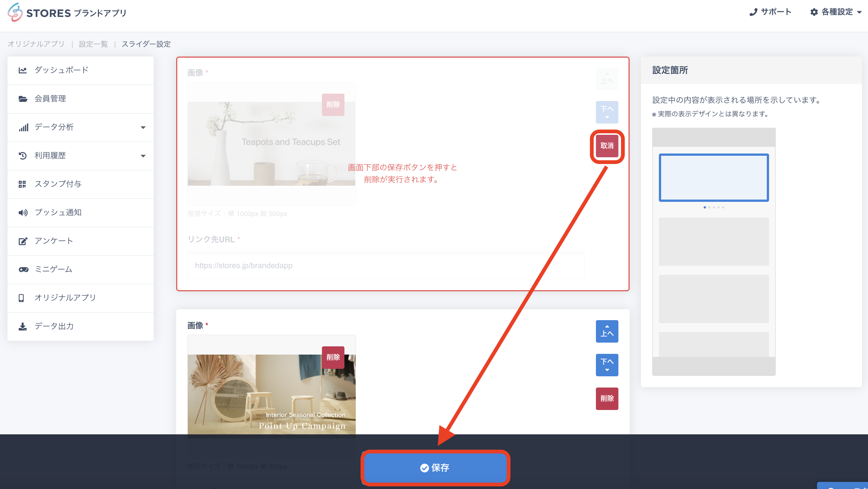
Task: Expand the 利用履歴 submenu arrow
Action: click(x=143, y=156)
